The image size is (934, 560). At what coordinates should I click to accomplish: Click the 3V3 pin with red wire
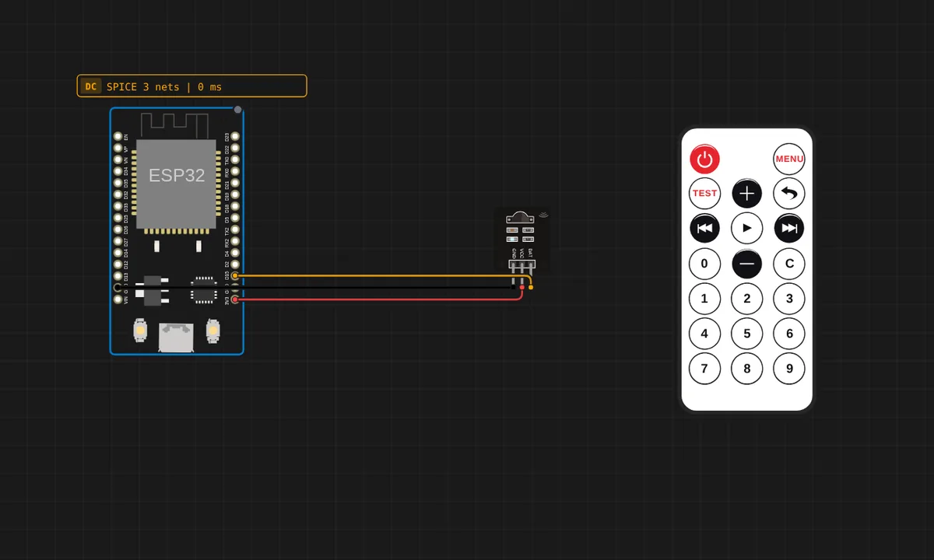click(x=235, y=299)
